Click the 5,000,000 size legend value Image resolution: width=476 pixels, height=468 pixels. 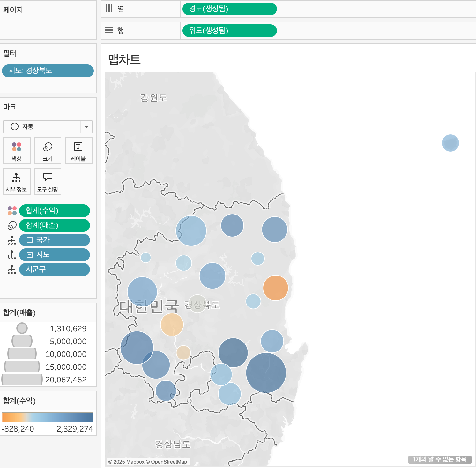(68, 342)
